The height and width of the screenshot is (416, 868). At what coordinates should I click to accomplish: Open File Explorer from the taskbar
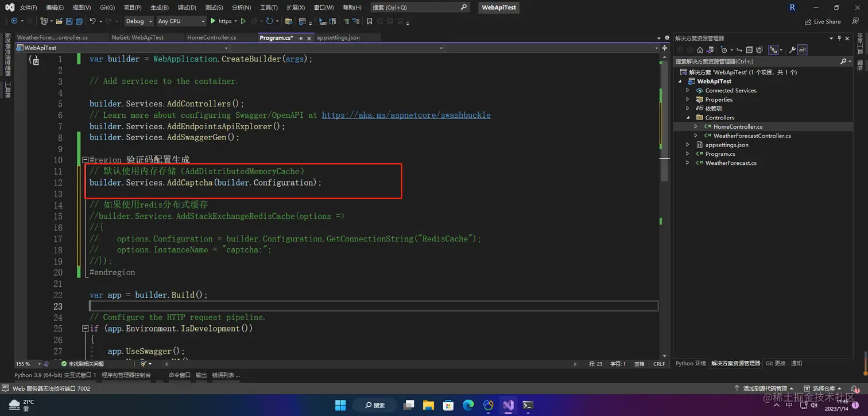tap(429, 405)
